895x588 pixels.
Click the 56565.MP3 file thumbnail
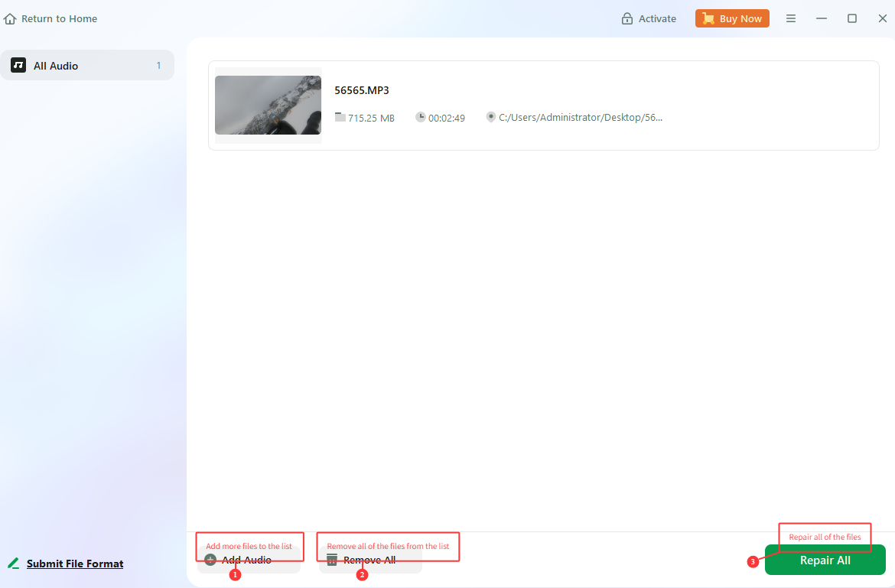pos(268,105)
